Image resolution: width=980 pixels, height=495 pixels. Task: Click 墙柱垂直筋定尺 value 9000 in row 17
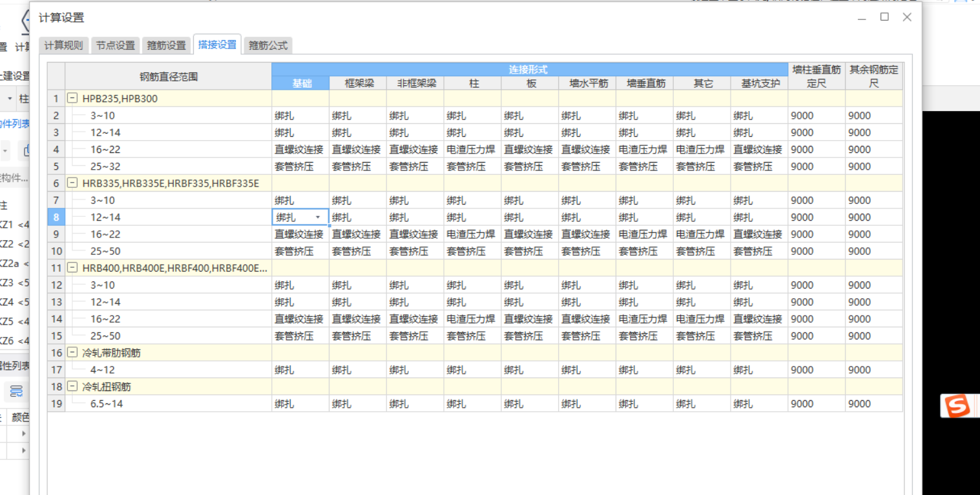(x=817, y=370)
